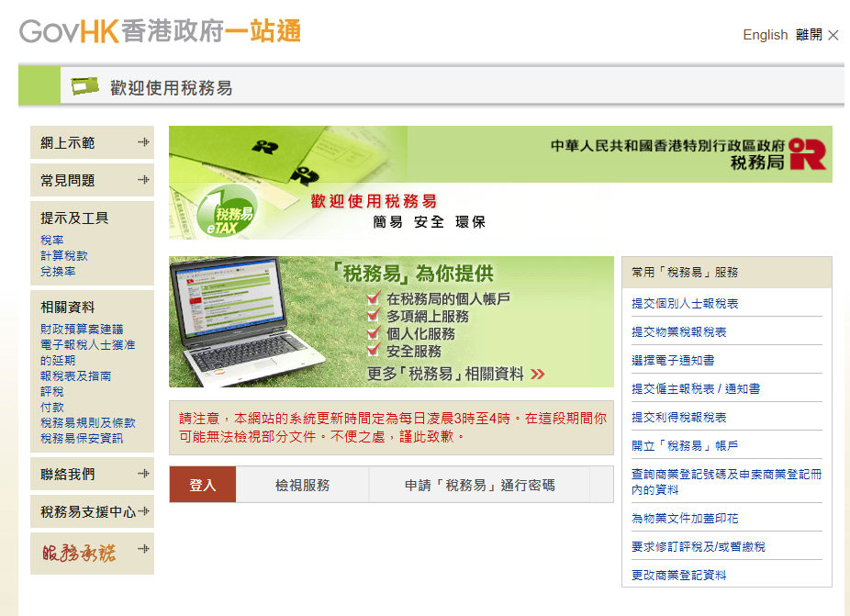Click the 稅務易 eTAX round logo
Image resolution: width=850 pixels, height=616 pixels.
pos(225,212)
